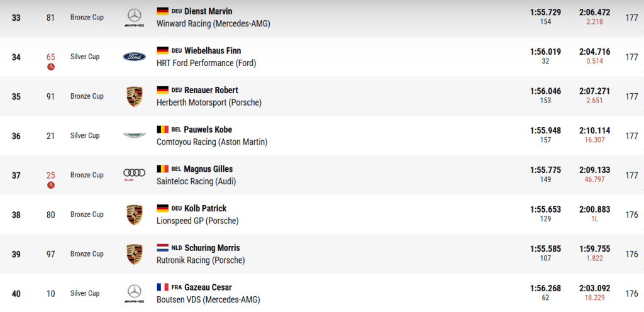Image resolution: width=644 pixels, height=312 pixels.
Task: Open the Magnus Gilles driver link
Action: [x=208, y=169]
